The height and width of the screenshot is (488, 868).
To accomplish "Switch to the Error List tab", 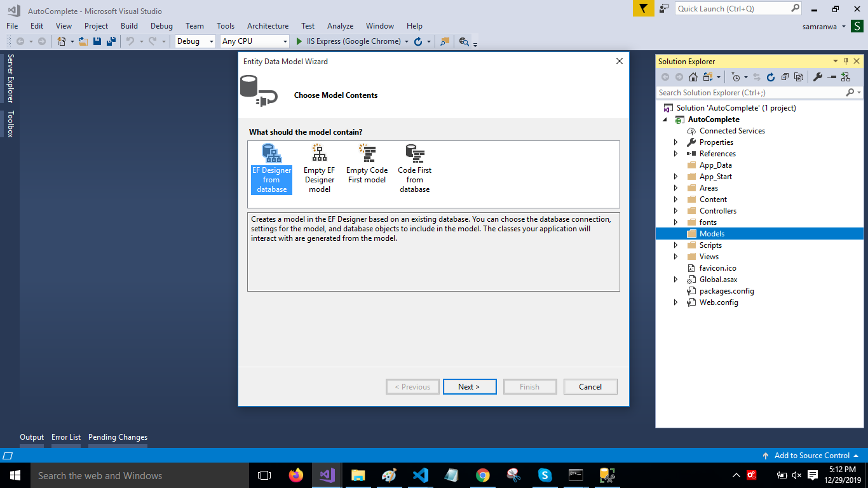I will tap(66, 437).
